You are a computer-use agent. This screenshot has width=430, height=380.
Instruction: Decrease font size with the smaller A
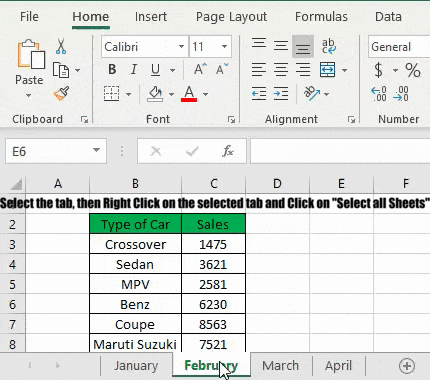pyautogui.click(x=222, y=70)
